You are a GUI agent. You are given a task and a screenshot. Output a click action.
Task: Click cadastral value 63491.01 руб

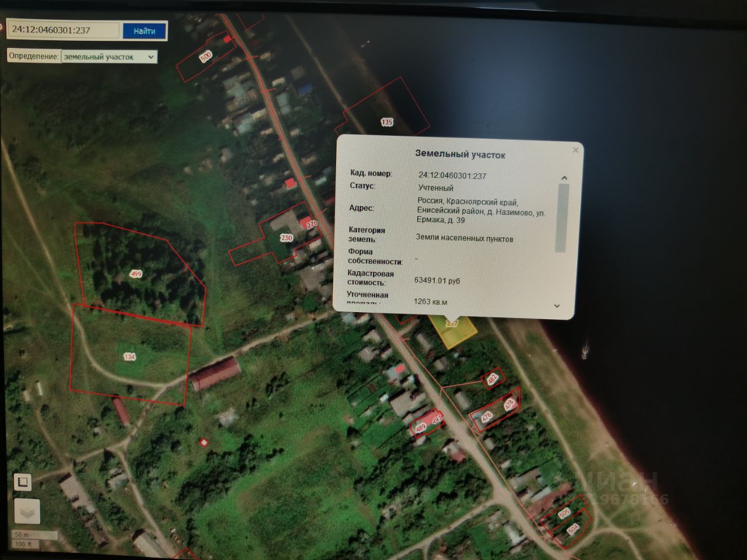point(437,281)
